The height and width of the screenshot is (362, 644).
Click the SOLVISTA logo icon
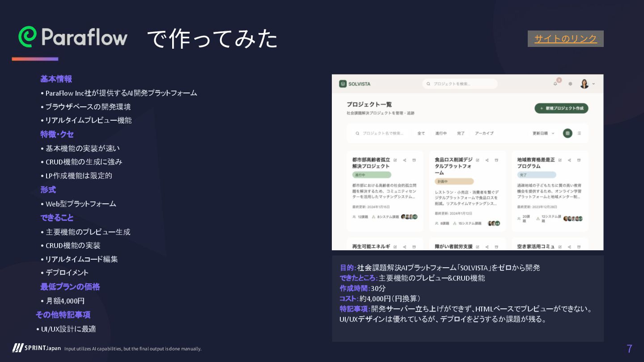tap(343, 84)
